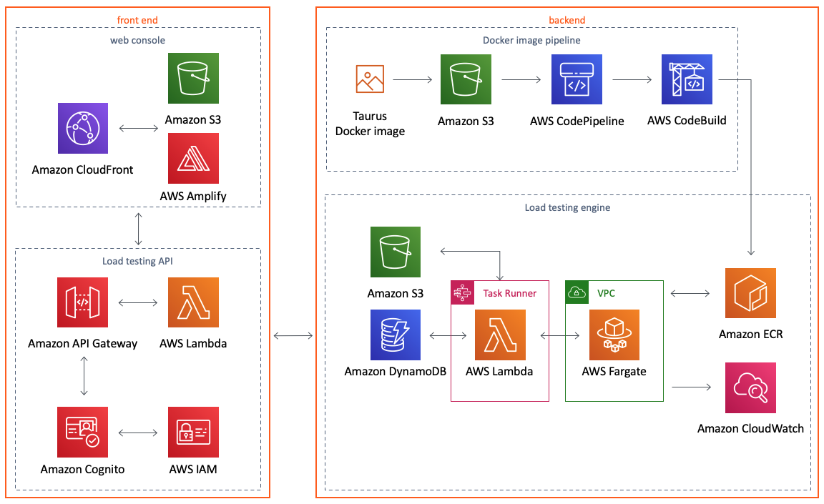Click the small Task Runner step functions icon

coord(463,292)
